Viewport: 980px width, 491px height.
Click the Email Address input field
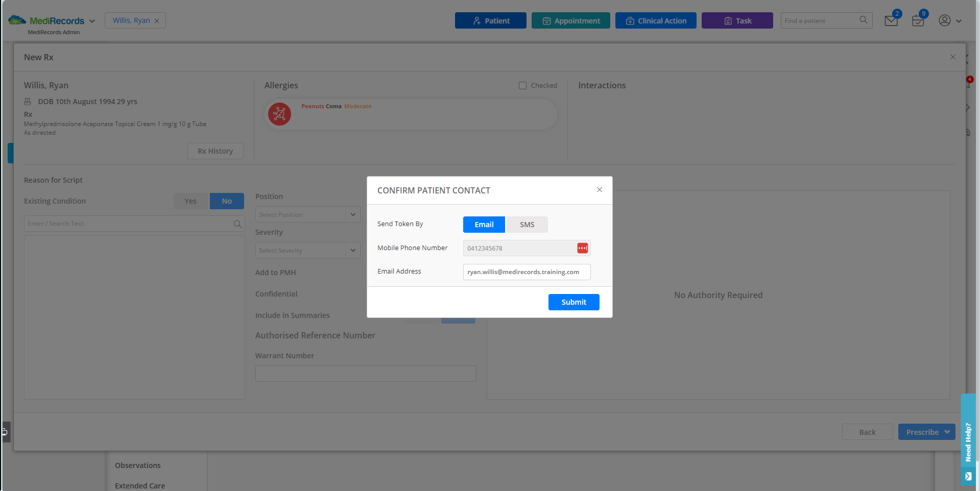pyautogui.click(x=527, y=272)
